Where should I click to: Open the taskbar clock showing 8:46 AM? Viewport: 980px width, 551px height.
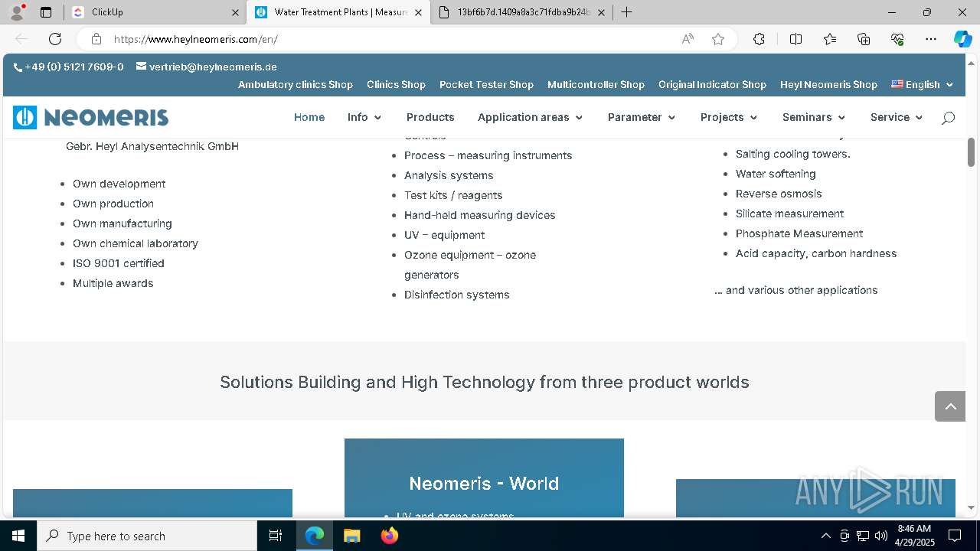(914, 536)
